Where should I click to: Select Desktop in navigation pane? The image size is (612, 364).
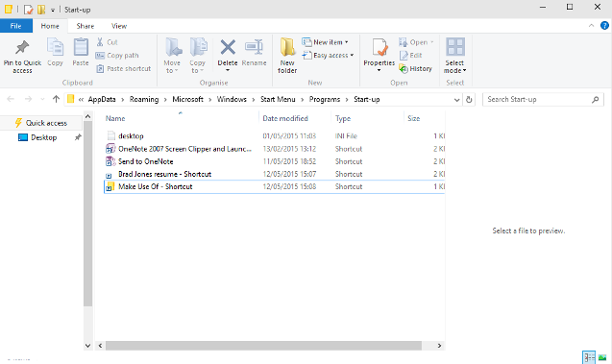tap(37, 137)
